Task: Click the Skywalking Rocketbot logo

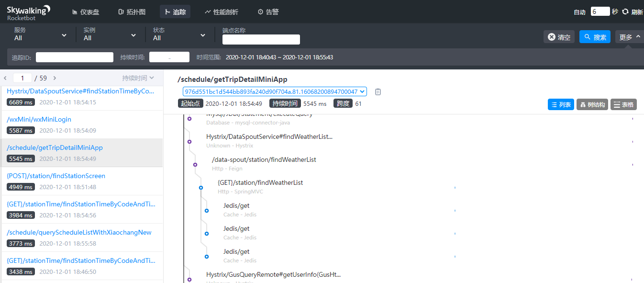Action: coord(28,12)
